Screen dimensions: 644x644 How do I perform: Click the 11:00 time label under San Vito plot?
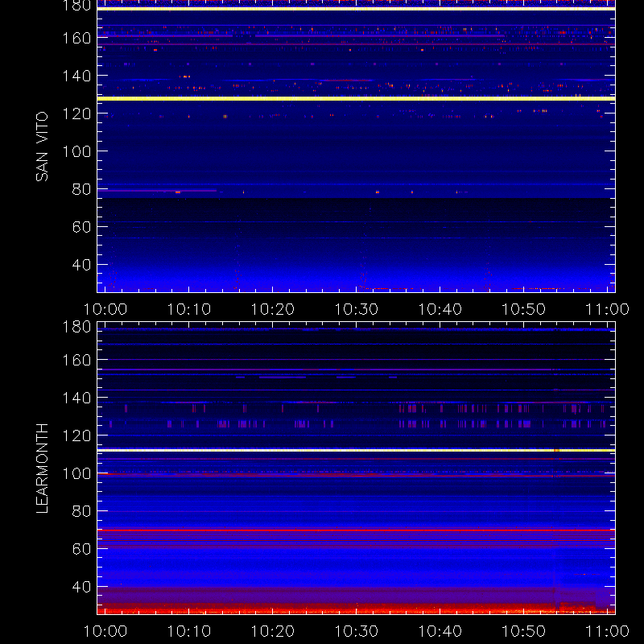pos(607,309)
